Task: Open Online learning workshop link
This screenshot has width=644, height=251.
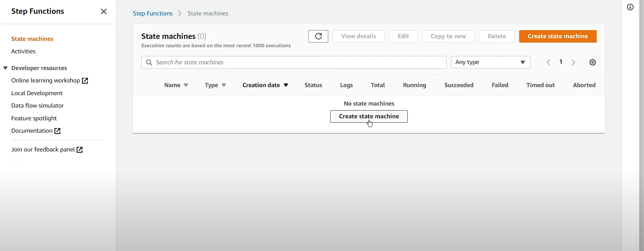Action: [45, 80]
